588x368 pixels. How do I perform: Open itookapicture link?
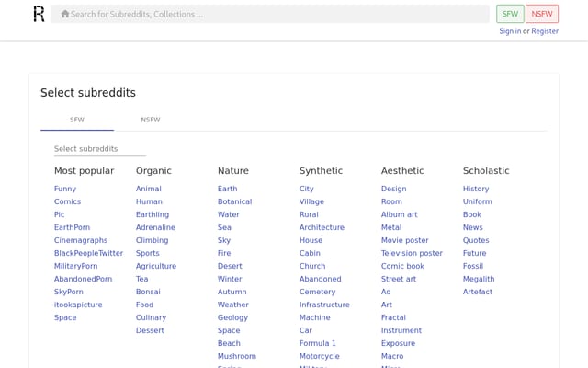tap(78, 305)
